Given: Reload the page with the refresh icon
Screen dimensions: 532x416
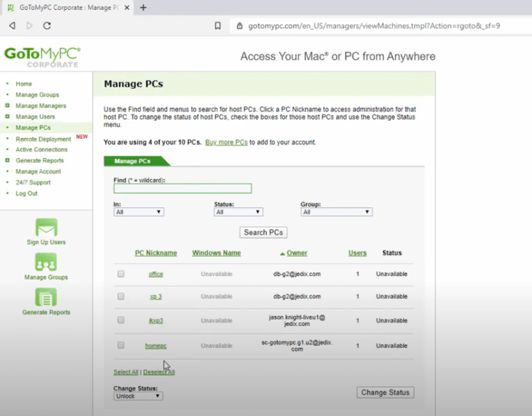Looking at the screenshot, I should tap(47, 26).
